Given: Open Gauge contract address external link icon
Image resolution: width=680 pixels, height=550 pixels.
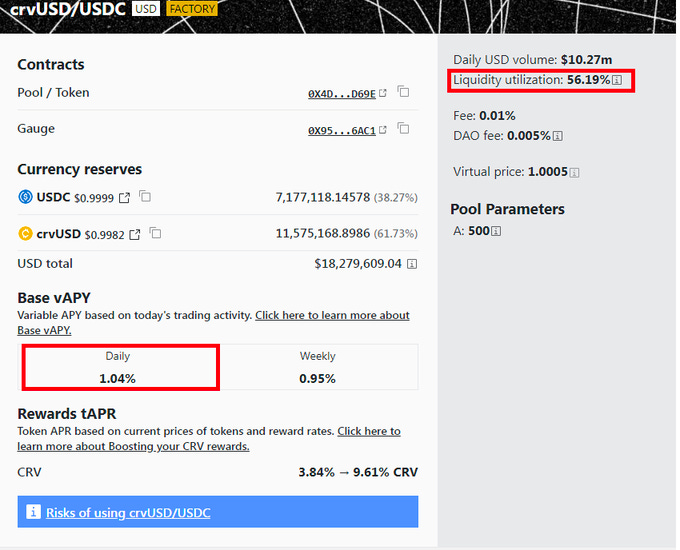Looking at the screenshot, I should pos(382,130).
